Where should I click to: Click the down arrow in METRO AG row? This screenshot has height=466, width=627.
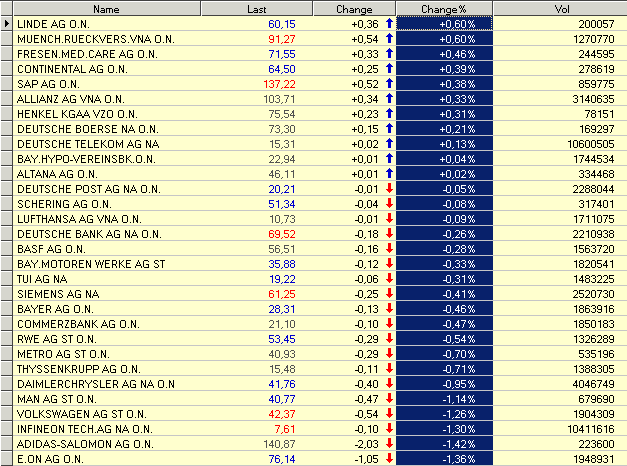pyautogui.click(x=389, y=354)
